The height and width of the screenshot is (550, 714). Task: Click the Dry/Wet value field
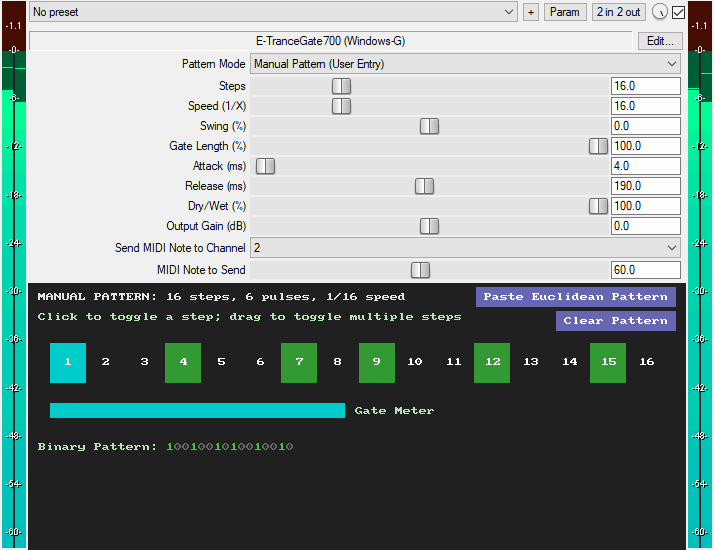pos(646,206)
